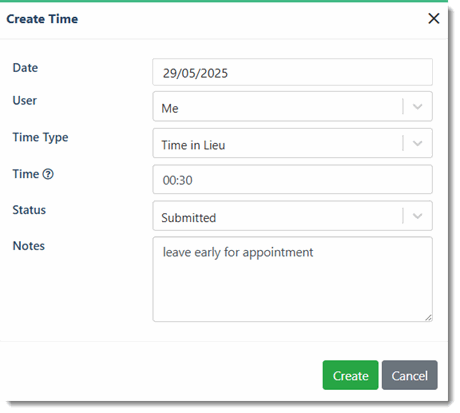Click the help question mark beside Time
The image size is (460, 413).
(x=48, y=174)
